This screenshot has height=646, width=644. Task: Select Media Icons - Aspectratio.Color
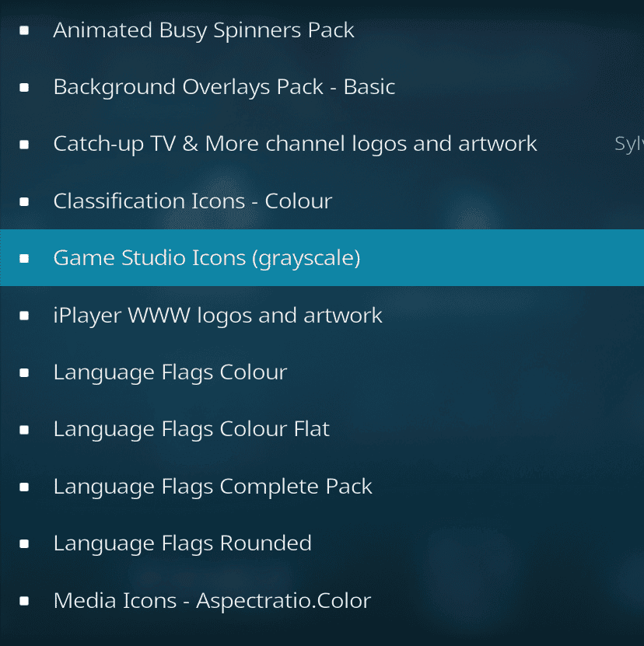(x=212, y=600)
